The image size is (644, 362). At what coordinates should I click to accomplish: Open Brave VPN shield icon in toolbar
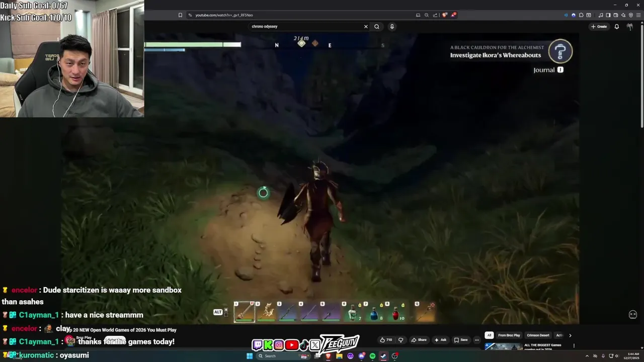[631, 15]
